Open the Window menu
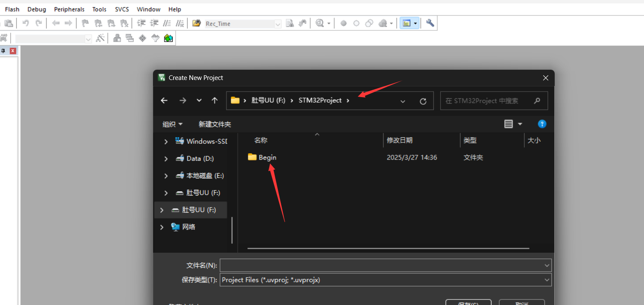This screenshot has height=305, width=644. [x=149, y=9]
